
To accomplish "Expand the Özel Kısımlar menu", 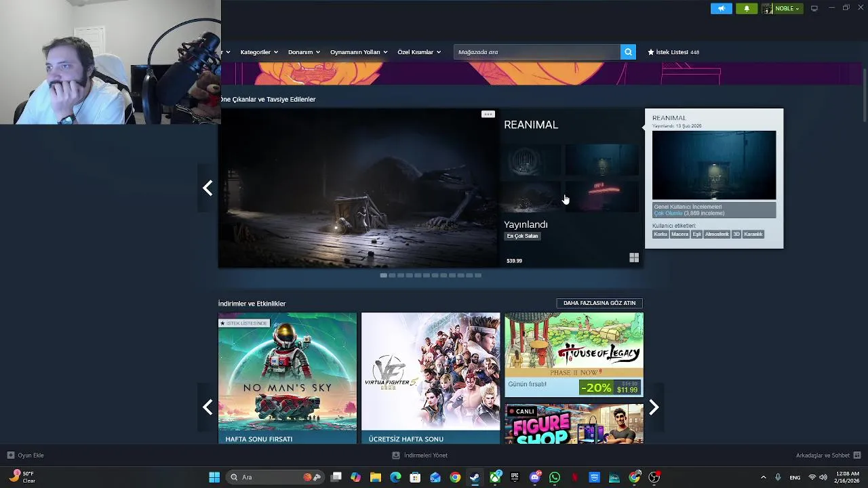I will [x=419, y=52].
